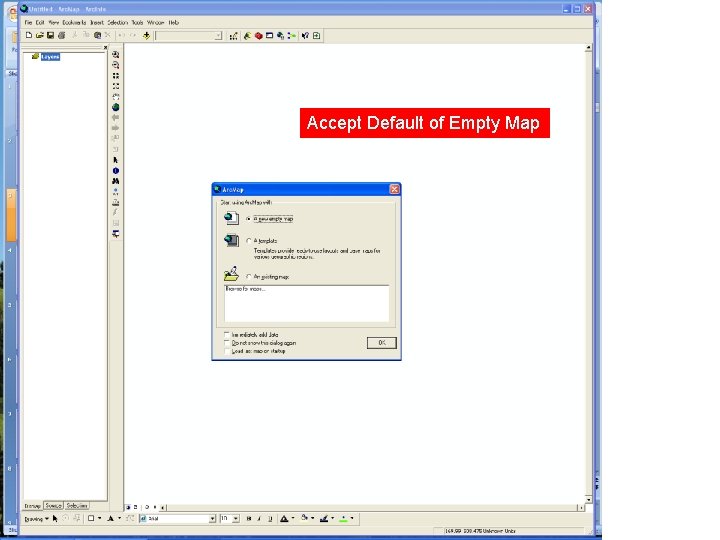Check 'Do not show this dialog again'
This screenshot has height=540, width=720.
point(227,343)
